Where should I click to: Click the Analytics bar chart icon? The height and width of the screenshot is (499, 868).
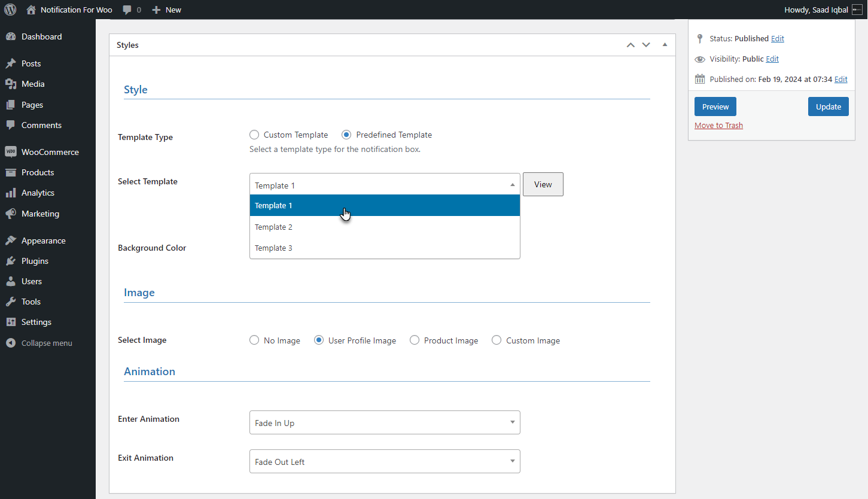pos(11,193)
